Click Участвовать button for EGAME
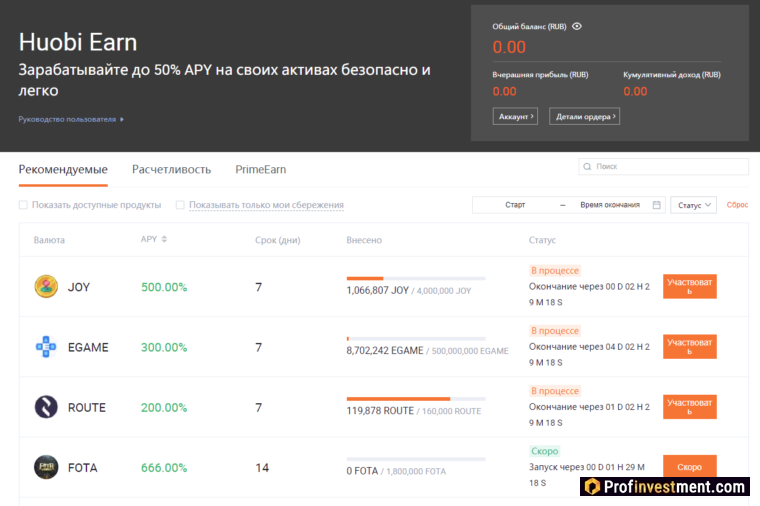 click(x=690, y=347)
